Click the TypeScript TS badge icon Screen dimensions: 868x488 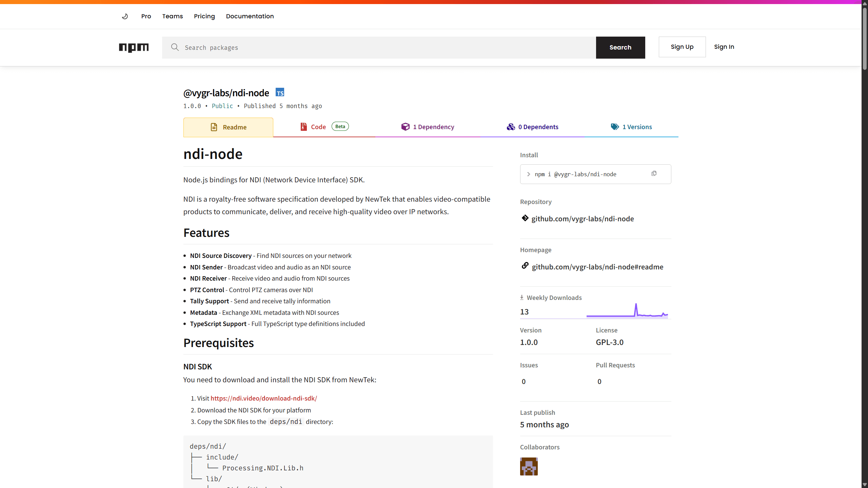point(280,92)
